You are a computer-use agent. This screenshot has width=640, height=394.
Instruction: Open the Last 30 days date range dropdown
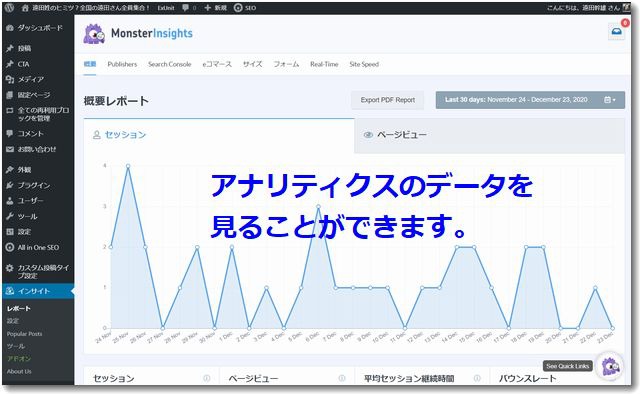pyautogui.click(x=530, y=100)
